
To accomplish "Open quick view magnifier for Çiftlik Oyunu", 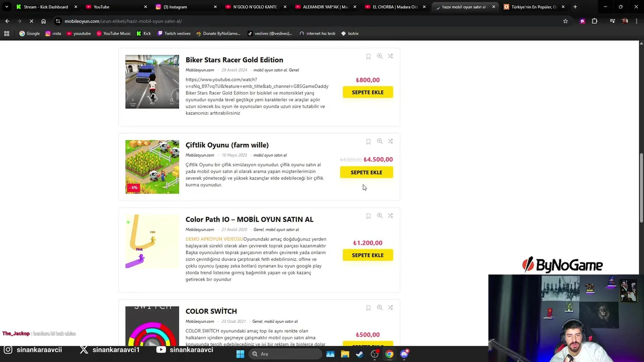I will point(380,141).
